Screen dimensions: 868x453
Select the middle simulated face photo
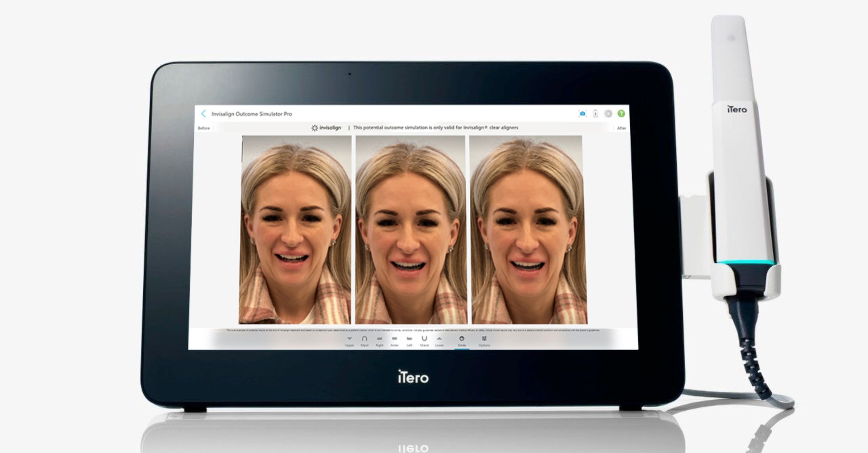(x=411, y=230)
